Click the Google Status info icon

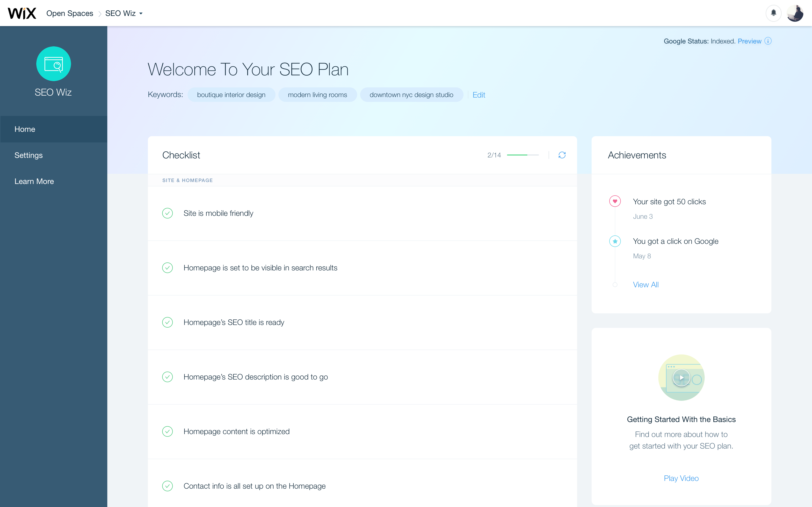[768, 41]
